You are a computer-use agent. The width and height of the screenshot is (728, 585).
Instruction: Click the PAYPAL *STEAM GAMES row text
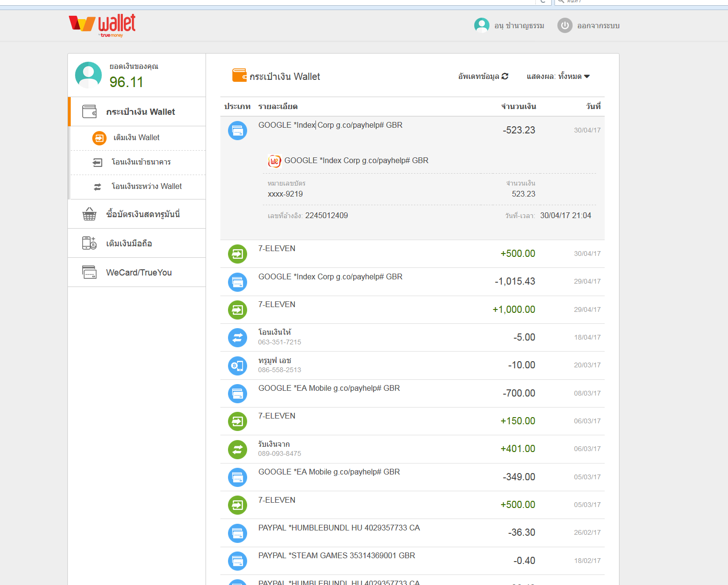click(x=337, y=556)
